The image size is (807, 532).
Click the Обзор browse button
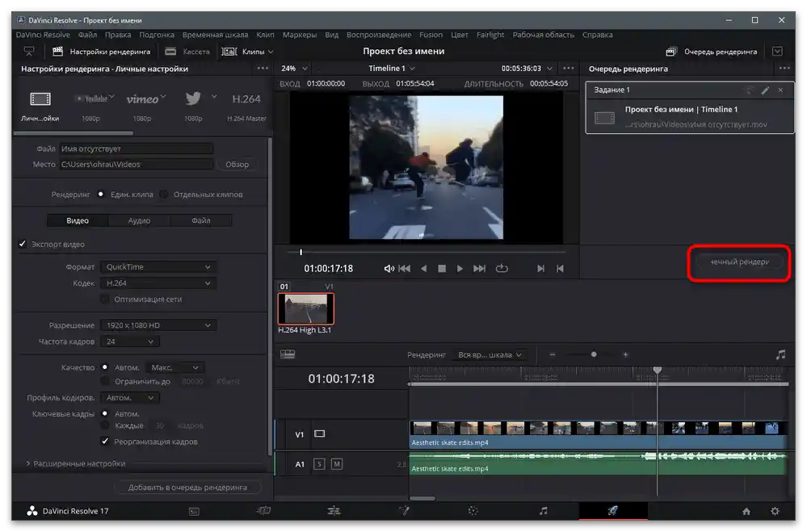[237, 164]
